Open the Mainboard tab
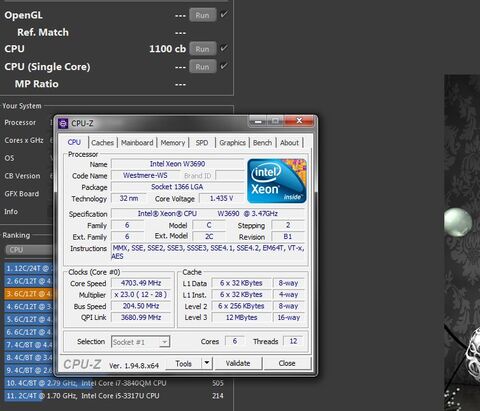480x411 pixels. (x=137, y=143)
